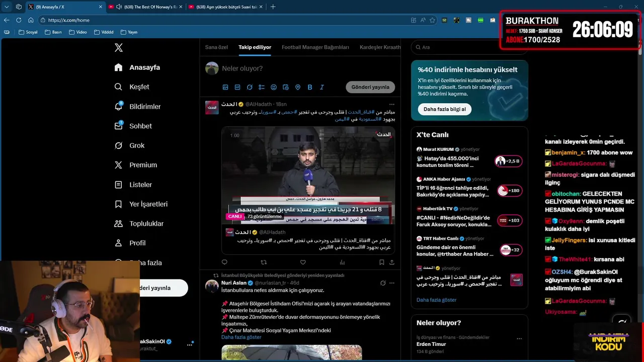644x362 pixels.
Task: Open TRT Haber Canlı live item
Action: (469, 246)
